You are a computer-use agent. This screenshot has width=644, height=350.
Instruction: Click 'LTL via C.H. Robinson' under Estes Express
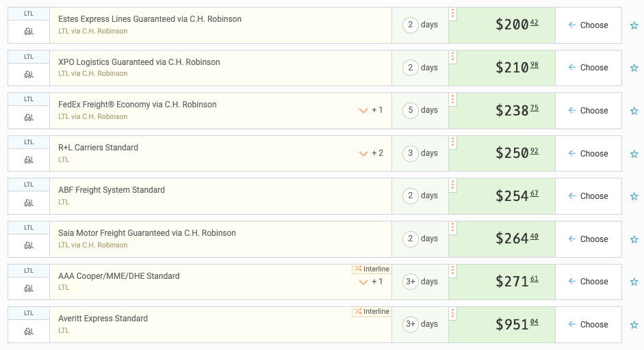pos(93,31)
